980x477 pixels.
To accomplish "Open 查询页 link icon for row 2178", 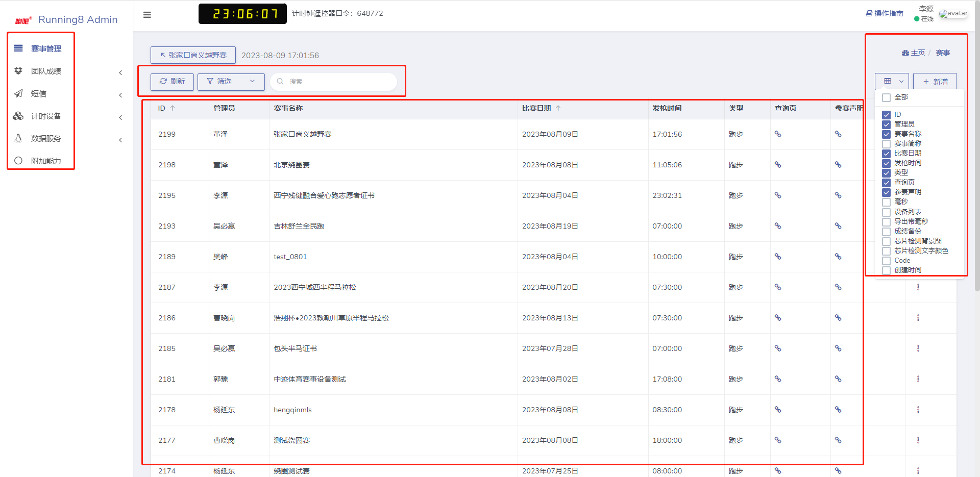I will click(x=778, y=410).
